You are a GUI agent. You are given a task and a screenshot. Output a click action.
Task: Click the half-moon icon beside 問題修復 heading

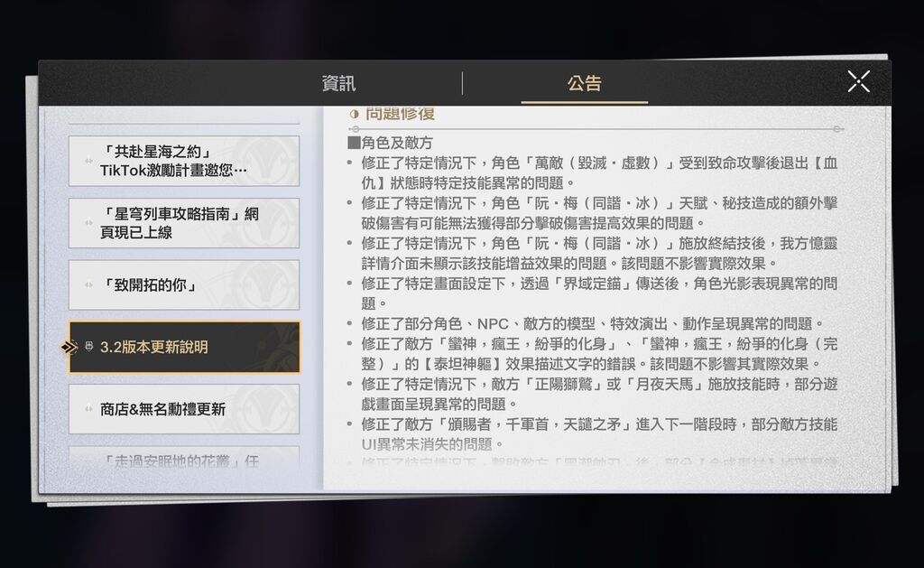(354, 114)
